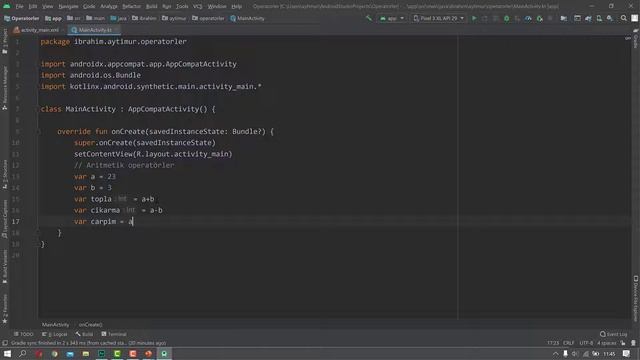Open the Project tool window sidebar button
The width and height of the screenshot is (640, 360).
click(5, 41)
